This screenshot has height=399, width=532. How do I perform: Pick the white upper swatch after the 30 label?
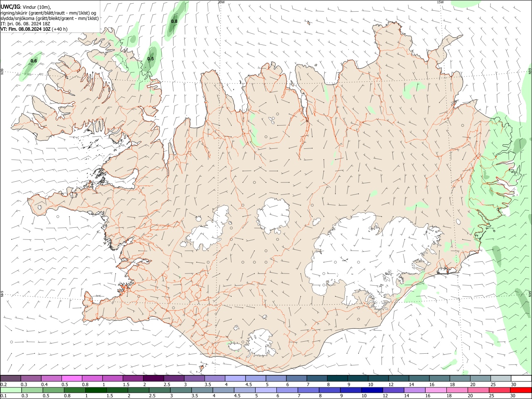click(x=521, y=379)
